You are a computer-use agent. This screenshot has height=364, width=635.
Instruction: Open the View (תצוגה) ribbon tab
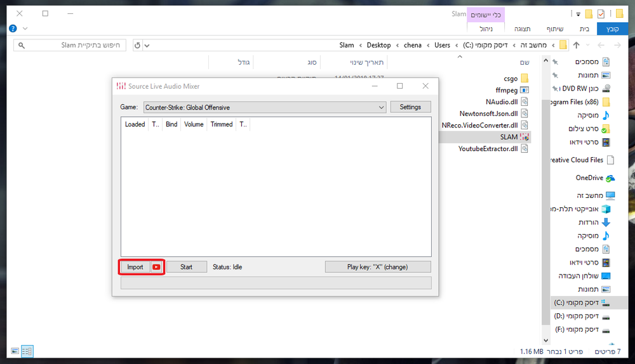point(523,29)
